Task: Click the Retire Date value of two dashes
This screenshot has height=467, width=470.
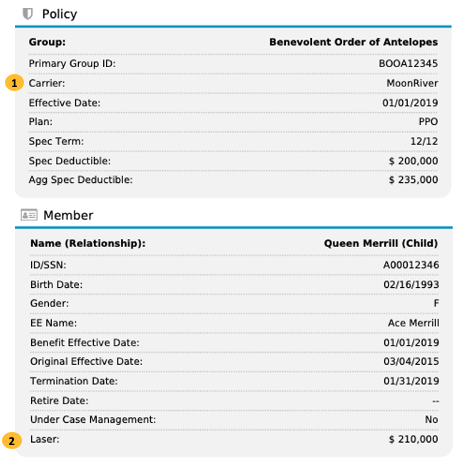Action: point(435,401)
